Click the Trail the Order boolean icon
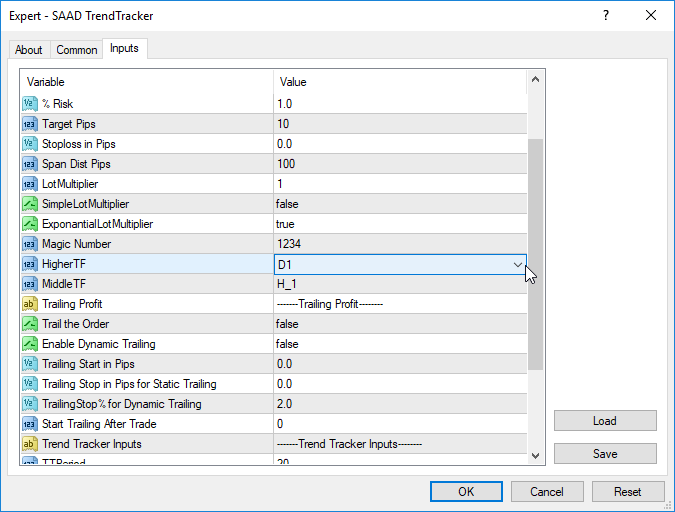The image size is (675, 512). [29, 324]
